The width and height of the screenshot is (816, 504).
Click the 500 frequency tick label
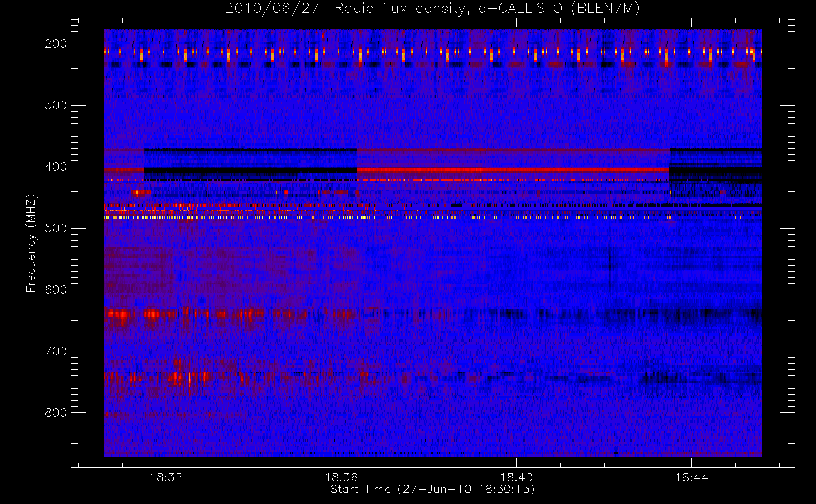pos(56,228)
